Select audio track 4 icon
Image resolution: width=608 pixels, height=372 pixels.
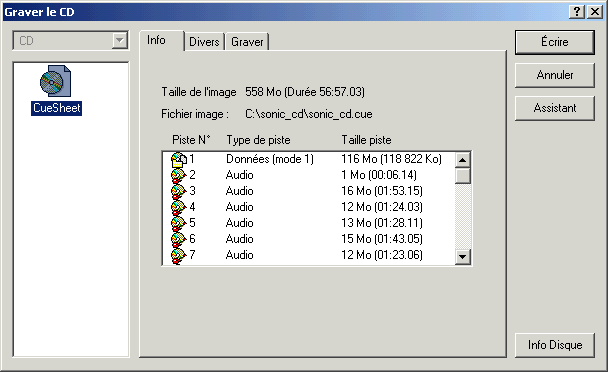tap(178, 207)
